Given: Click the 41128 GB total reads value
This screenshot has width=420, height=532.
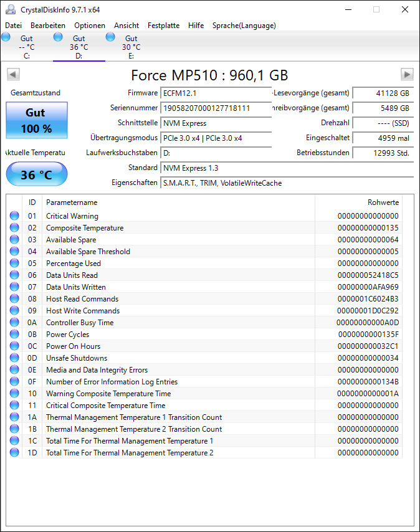Looking at the screenshot, I should pos(383,93).
